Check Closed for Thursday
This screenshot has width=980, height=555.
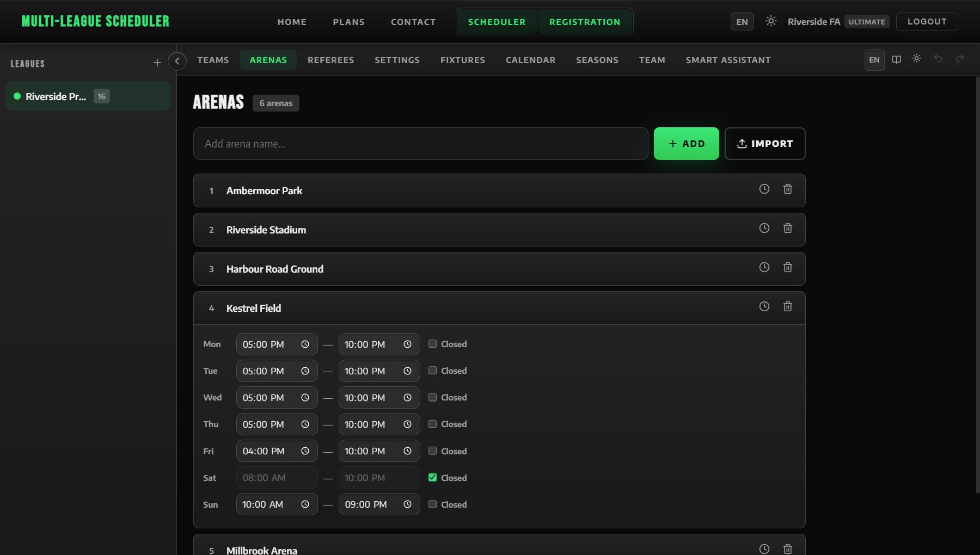click(432, 424)
